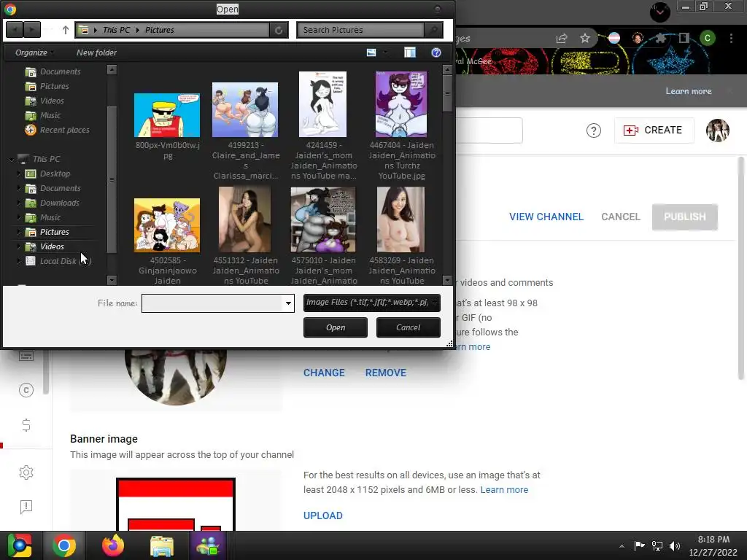The image size is (747, 560).
Task: Open Copyright section in Studio sidebar
Action: click(x=26, y=391)
